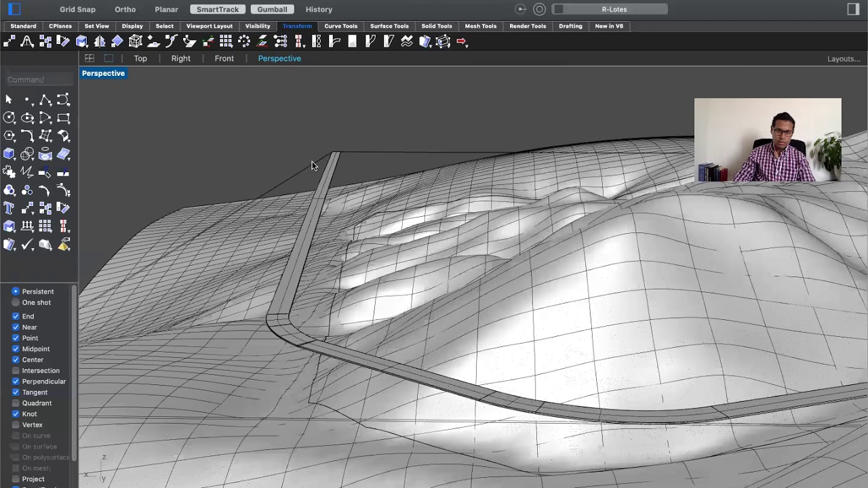Image resolution: width=868 pixels, height=488 pixels.
Task: Open the Mesh Tools toolbar tab
Action: [x=480, y=26]
